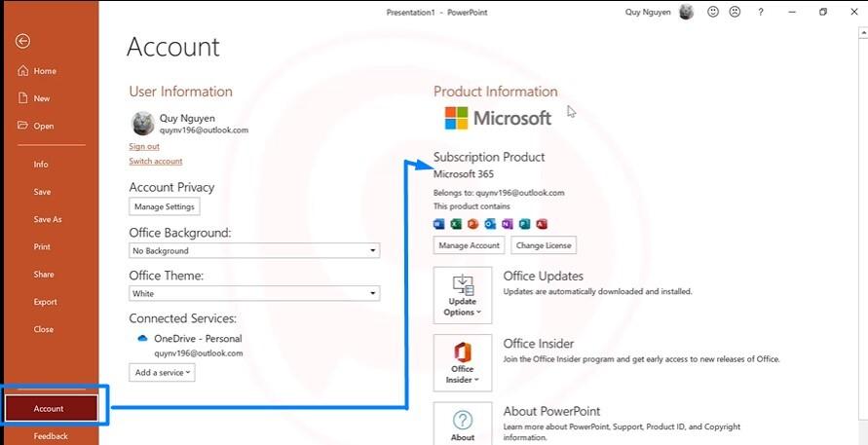Click the Help question mark icon
Screen dimensions: 868x445
[x=761, y=12]
